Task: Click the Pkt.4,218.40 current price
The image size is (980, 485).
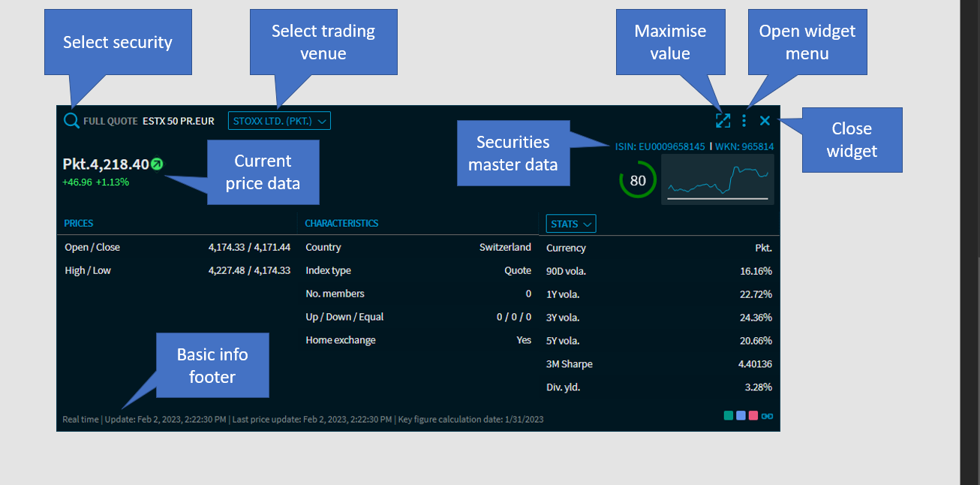Action: tap(106, 164)
